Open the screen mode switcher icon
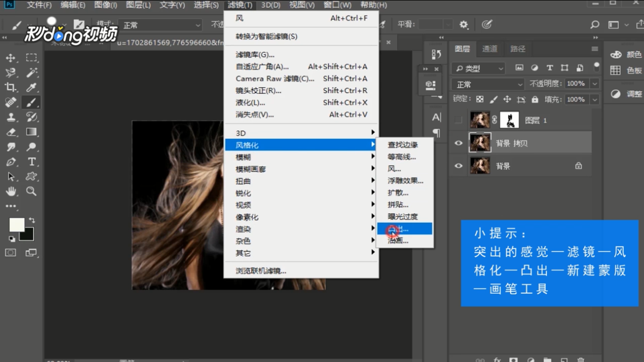Screen dimensions: 644x362 (x=31, y=253)
